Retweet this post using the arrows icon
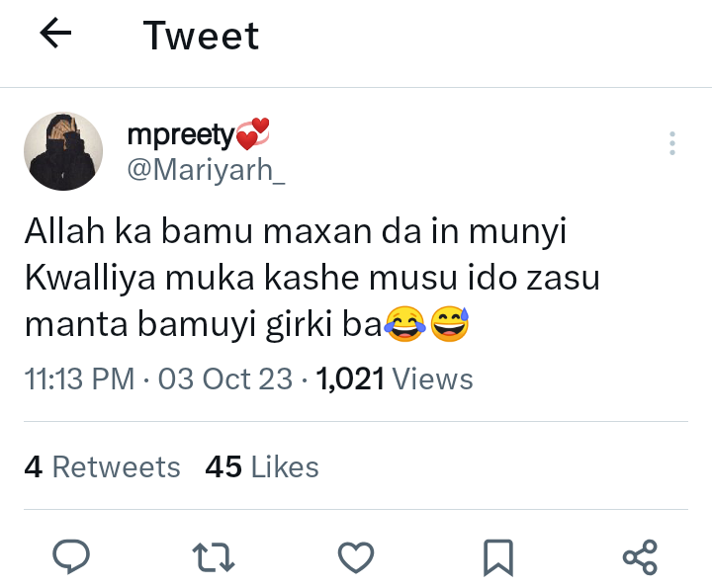The width and height of the screenshot is (712, 588). click(x=214, y=556)
